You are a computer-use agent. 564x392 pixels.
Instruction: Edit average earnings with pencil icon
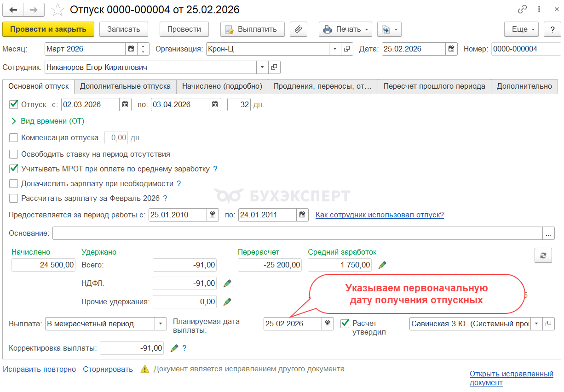coord(382,265)
